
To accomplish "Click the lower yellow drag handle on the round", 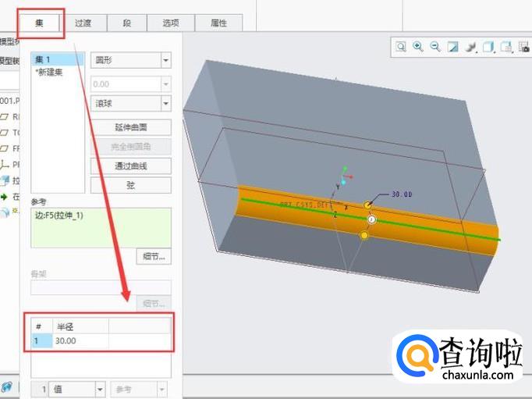I will pyautogui.click(x=364, y=235).
